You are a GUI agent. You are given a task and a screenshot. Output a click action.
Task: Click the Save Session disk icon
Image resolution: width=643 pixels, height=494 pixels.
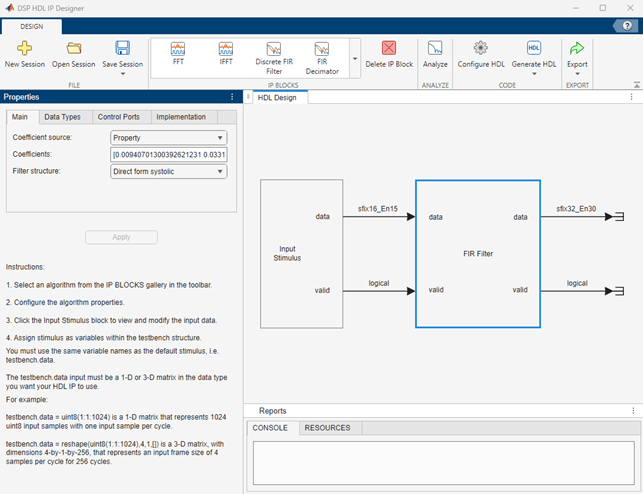coord(122,48)
